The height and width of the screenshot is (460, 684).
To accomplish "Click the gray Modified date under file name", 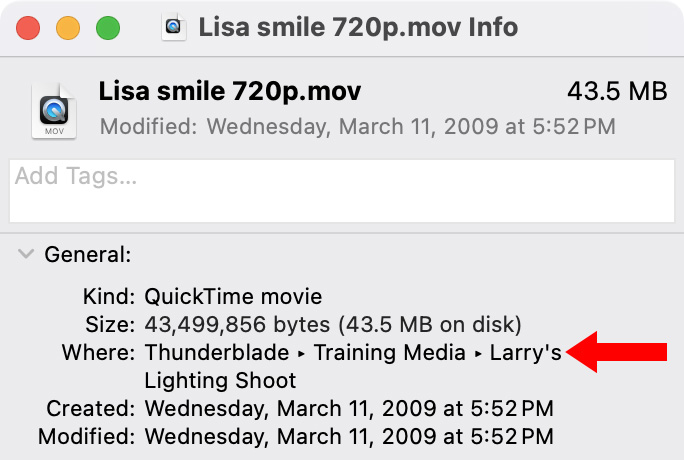I will point(358,127).
